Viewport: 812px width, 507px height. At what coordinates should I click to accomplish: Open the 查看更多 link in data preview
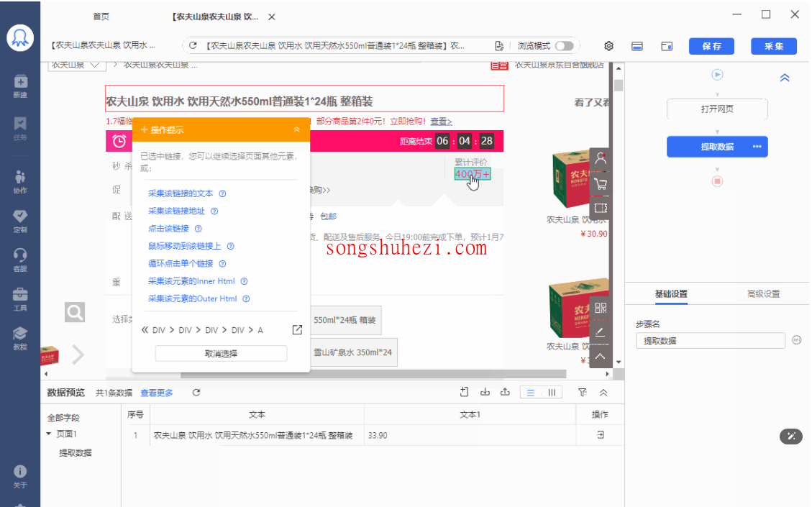tap(157, 393)
